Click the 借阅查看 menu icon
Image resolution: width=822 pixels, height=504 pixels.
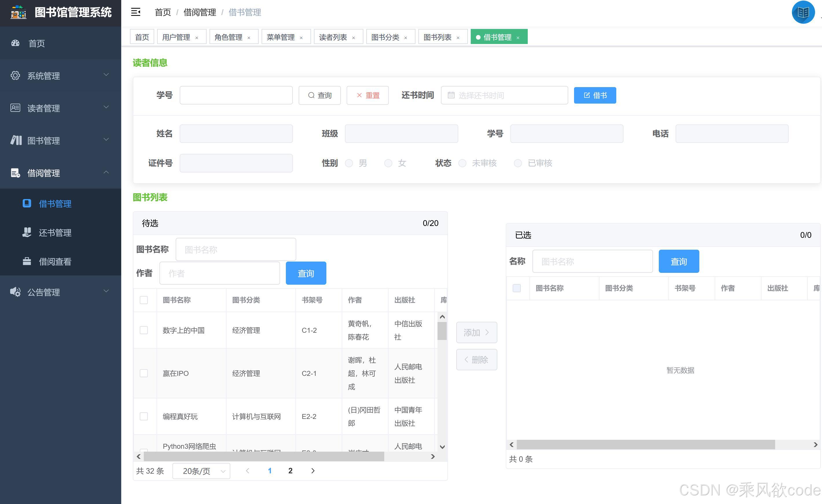[27, 262]
